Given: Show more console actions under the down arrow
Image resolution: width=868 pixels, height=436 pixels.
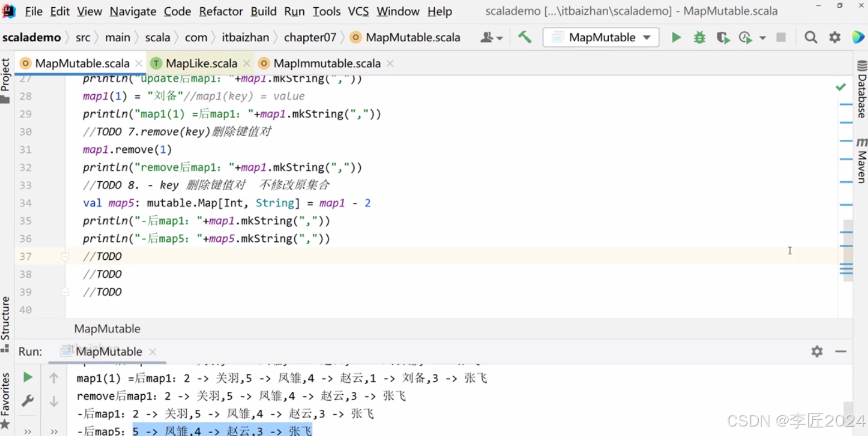Looking at the screenshot, I should [x=54, y=431].
